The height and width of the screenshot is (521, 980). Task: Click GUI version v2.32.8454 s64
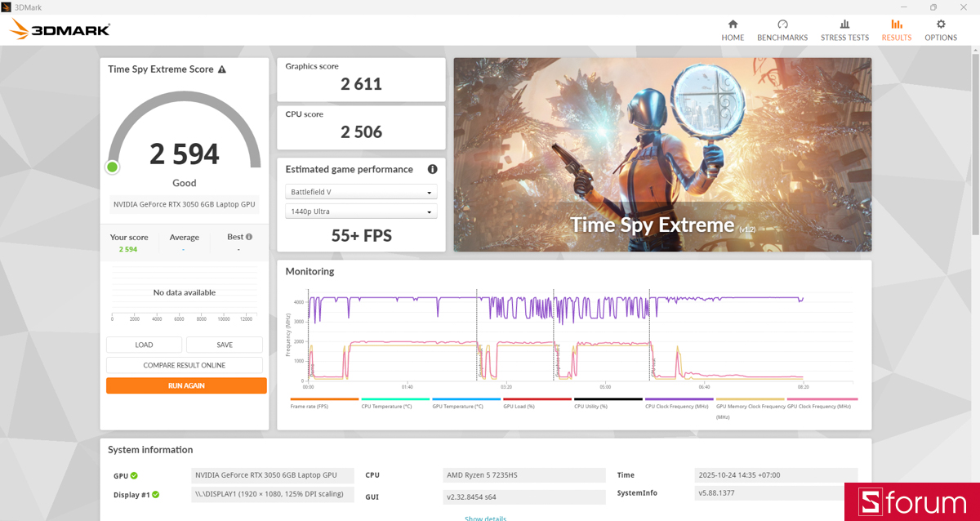pyautogui.click(x=524, y=497)
